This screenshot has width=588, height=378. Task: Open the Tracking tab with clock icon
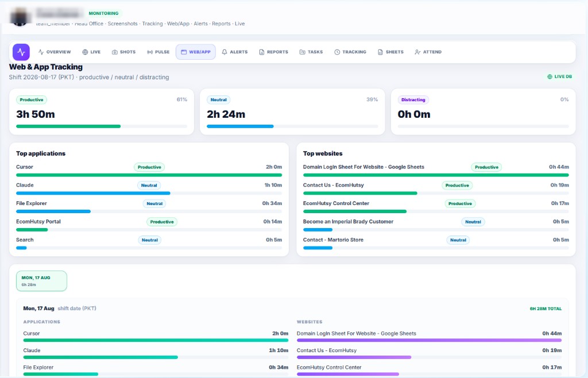(x=350, y=52)
